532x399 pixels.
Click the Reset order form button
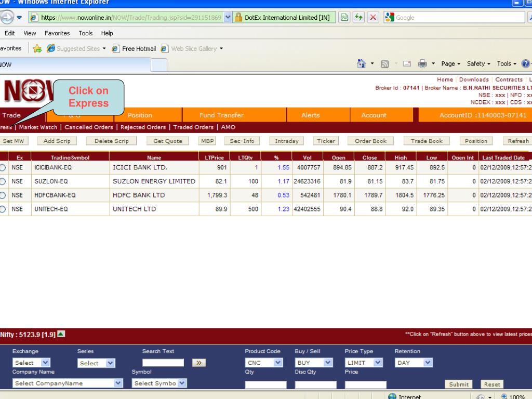pos(492,384)
